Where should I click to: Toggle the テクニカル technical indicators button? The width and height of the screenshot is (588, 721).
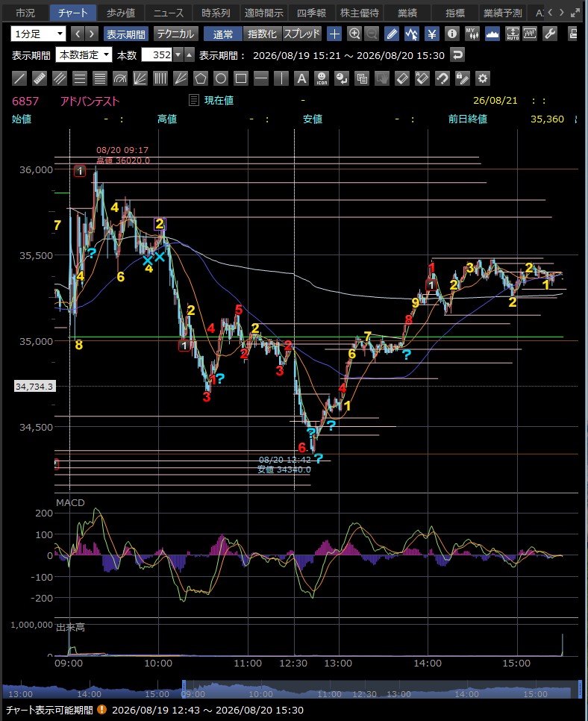[x=175, y=34]
